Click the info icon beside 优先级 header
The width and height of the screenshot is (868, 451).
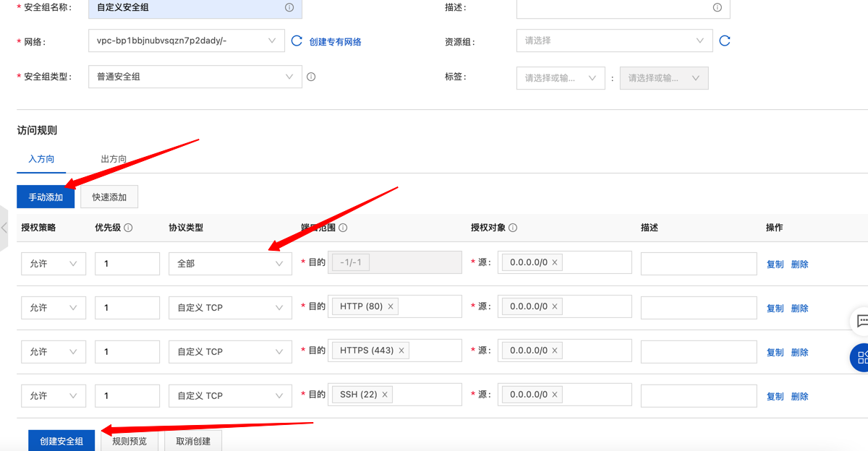coord(128,228)
